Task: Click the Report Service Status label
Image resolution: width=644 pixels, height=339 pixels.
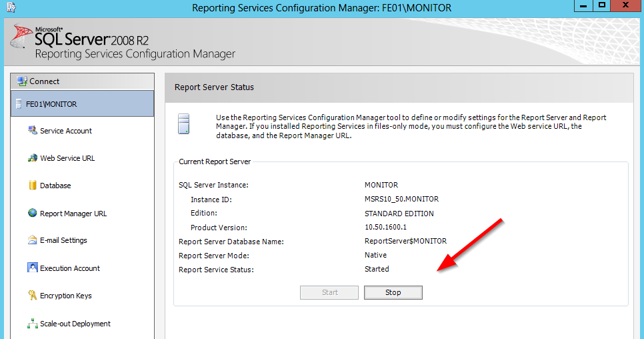Action: click(216, 270)
